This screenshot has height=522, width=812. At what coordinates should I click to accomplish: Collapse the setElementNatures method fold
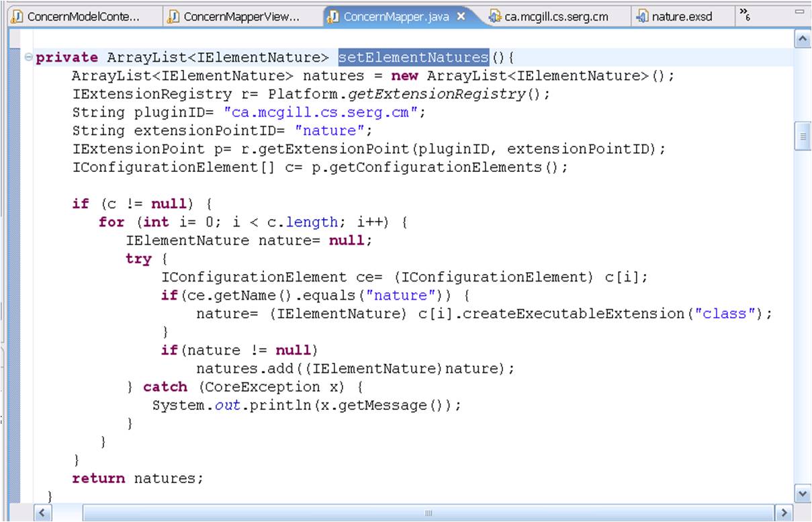[28, 58]
